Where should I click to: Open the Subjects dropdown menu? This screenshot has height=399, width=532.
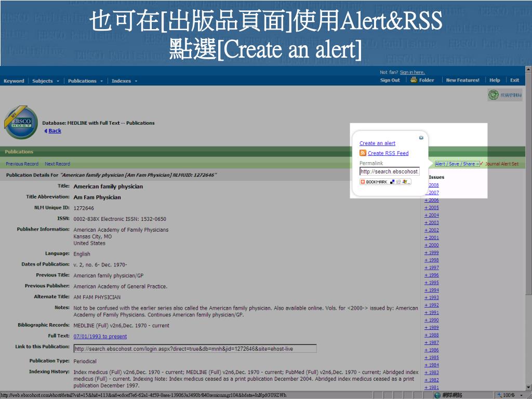click(x=46, y=81)
